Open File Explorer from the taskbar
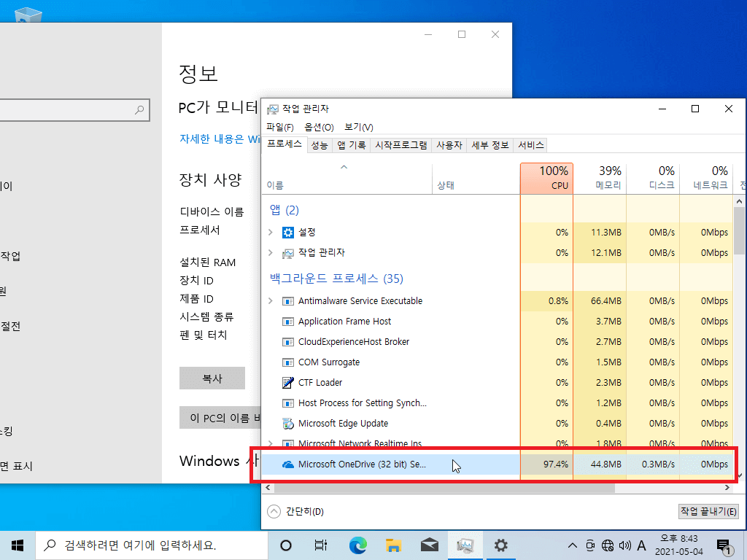Viewport: 747px width, 560px height. click(x=393, y=545)
